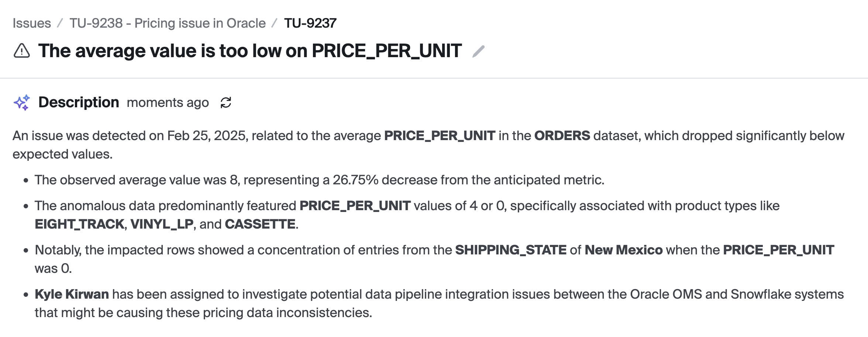Click the pencil edit icon beside the title
This screenshot has height=337, width=868.
478,51
